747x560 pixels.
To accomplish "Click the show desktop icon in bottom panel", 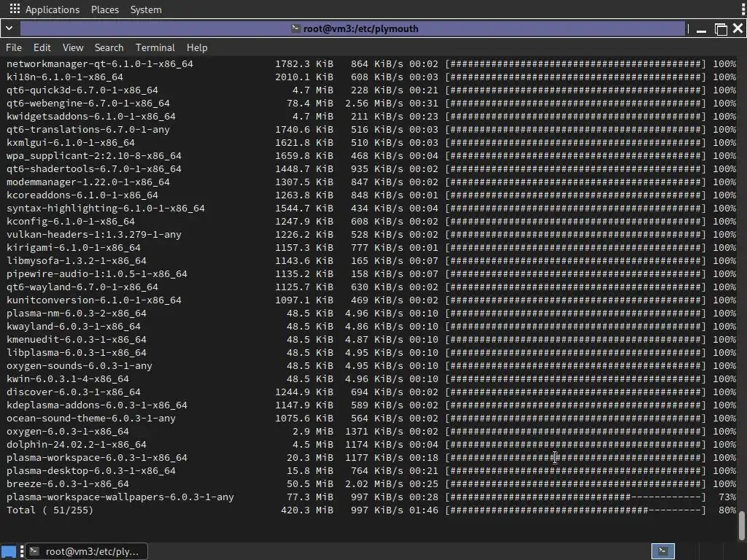I will (x=9, y=551).
